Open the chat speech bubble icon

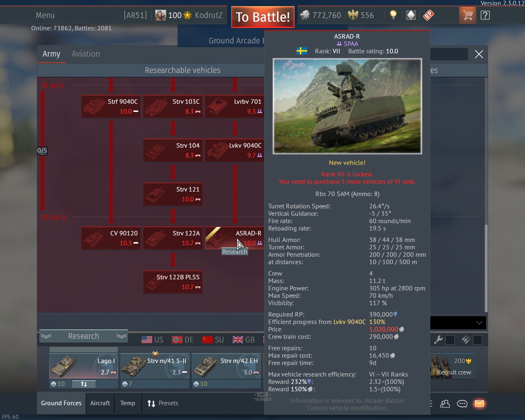(x=462, y=404)
